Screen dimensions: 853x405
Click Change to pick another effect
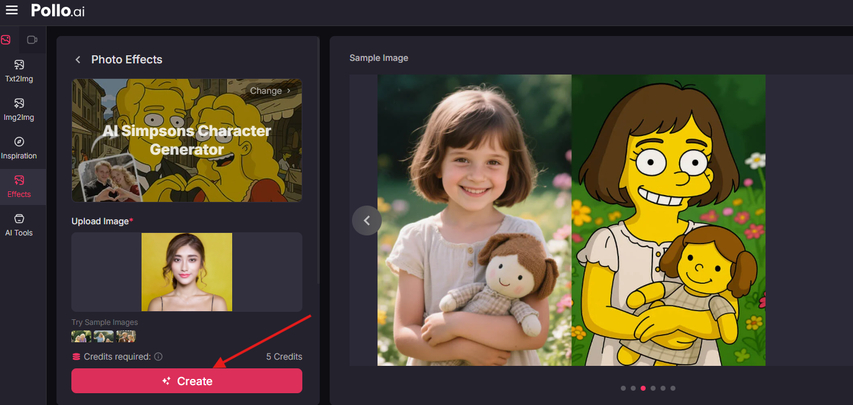point(270,91)
